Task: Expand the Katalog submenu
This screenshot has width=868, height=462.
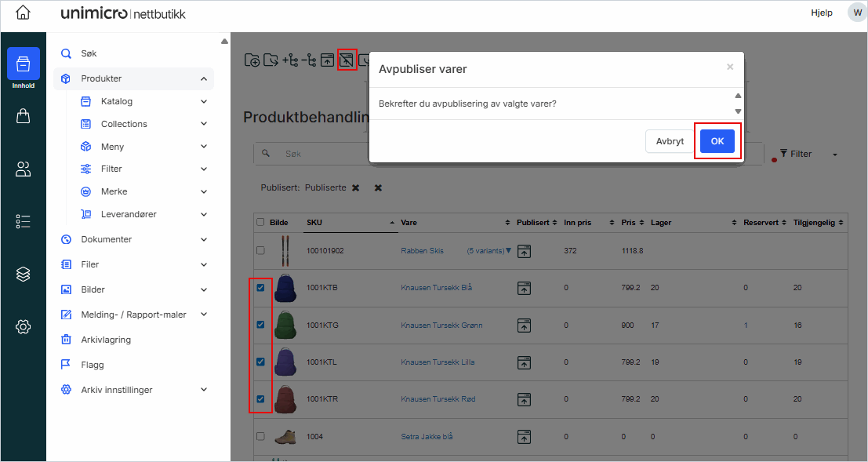Action: click(x=204, y=101)
